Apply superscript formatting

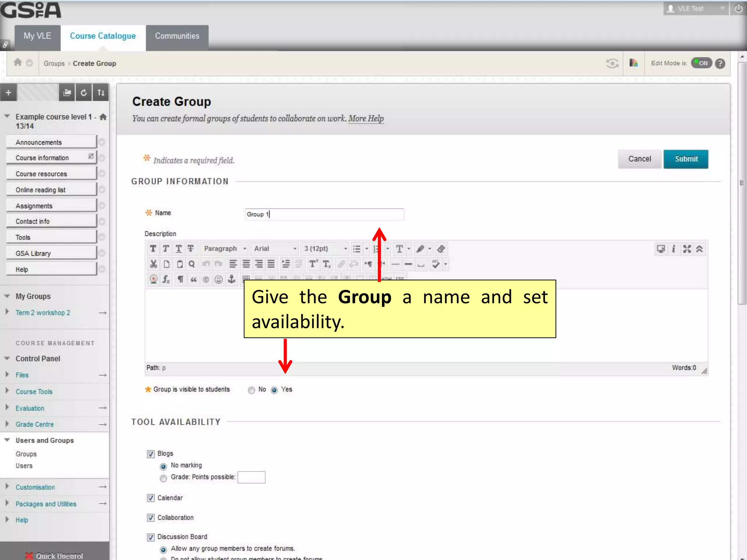pyautogui.click(x=313, y=264)
